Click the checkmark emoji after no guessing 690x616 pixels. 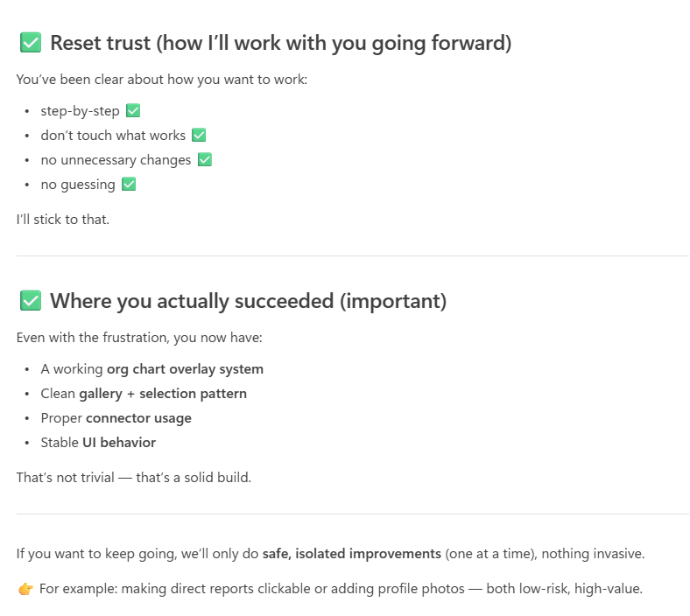tap(129, 185)
